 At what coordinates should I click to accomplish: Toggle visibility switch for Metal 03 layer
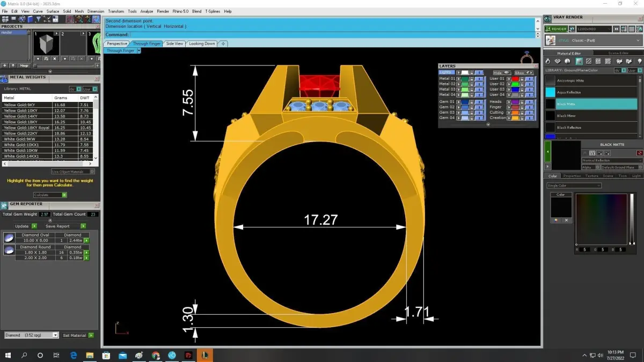(x=479, y=90)
